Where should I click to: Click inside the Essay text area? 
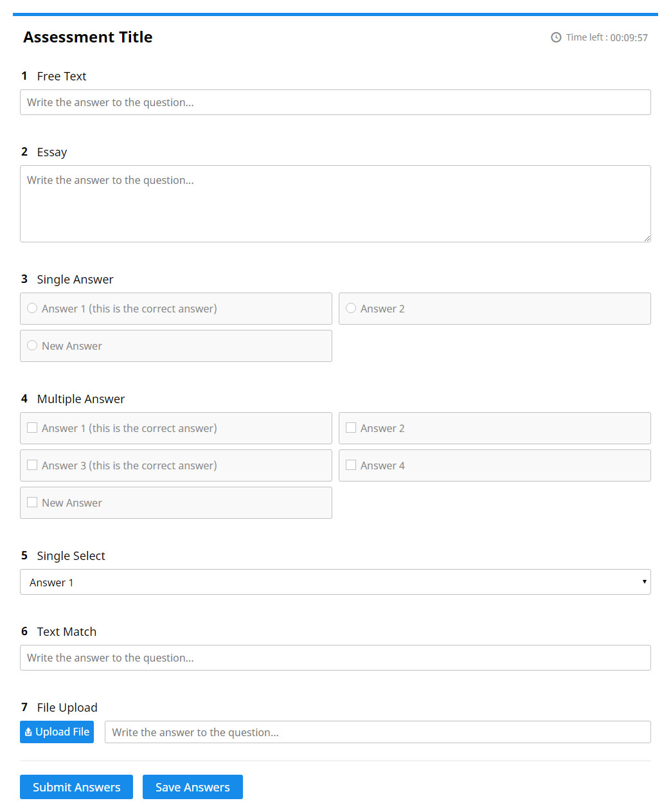coord(335,204)
